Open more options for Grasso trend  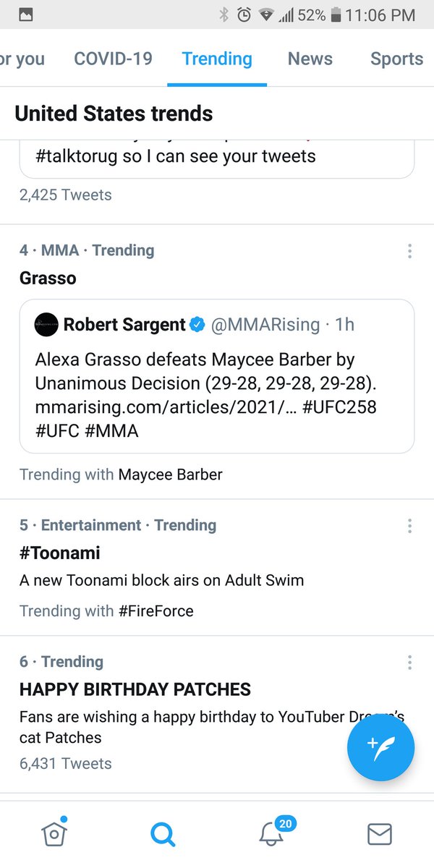tap(409, 251)
